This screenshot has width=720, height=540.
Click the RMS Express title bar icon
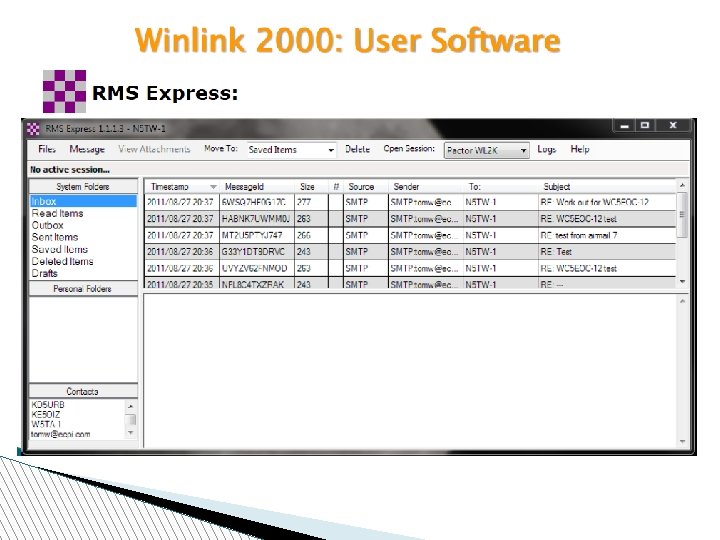pos(33,129)
